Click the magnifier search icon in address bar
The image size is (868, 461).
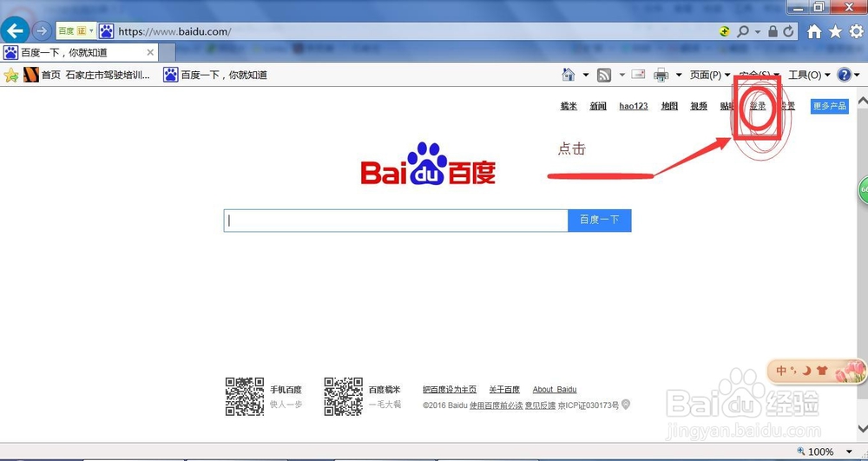(742, 31)
